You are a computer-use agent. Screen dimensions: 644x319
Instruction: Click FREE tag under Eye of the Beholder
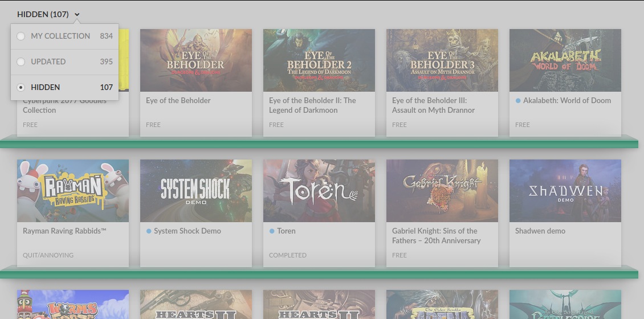(153, 125)
